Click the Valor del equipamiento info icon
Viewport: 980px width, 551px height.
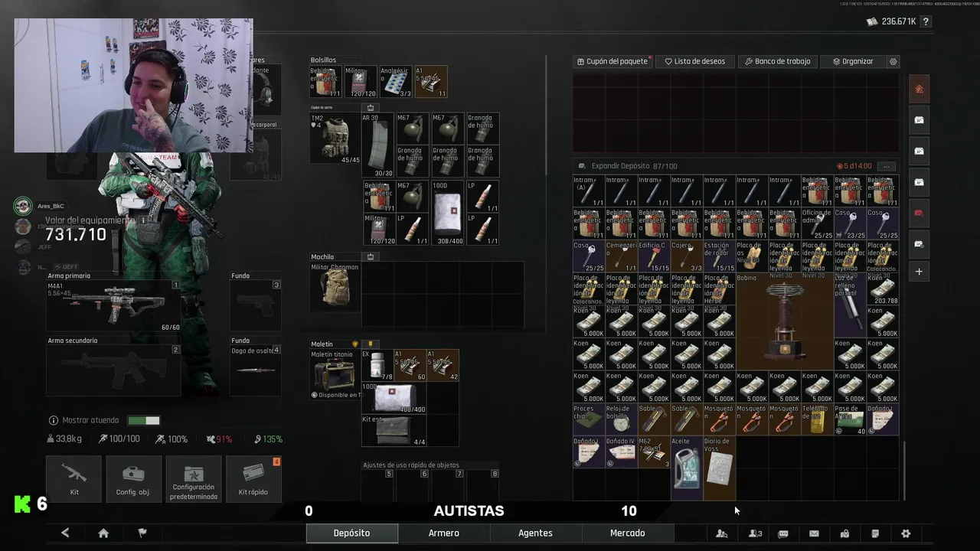(x=142, y=220)
